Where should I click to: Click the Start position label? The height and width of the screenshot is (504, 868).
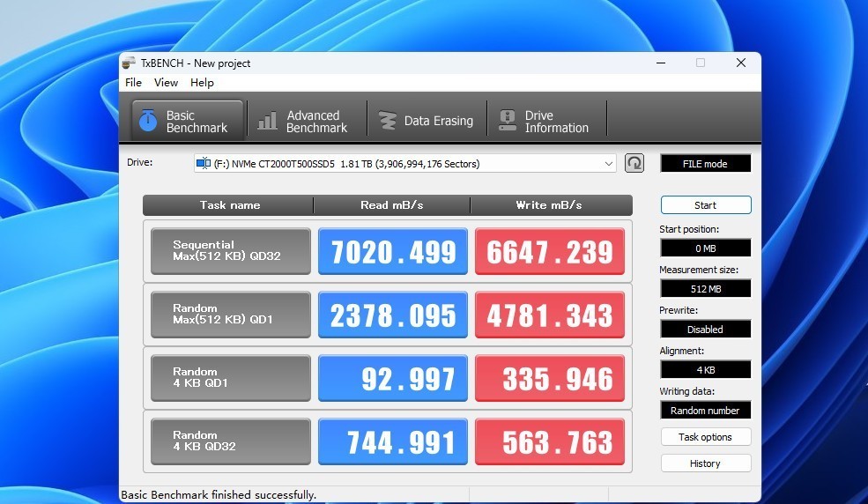pos(689,229)
